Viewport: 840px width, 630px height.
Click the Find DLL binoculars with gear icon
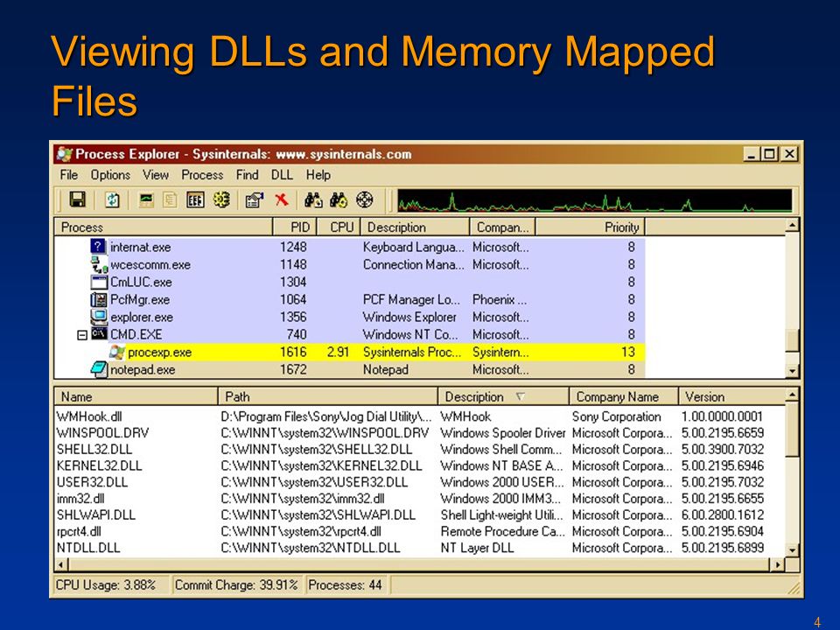[339, 199]
